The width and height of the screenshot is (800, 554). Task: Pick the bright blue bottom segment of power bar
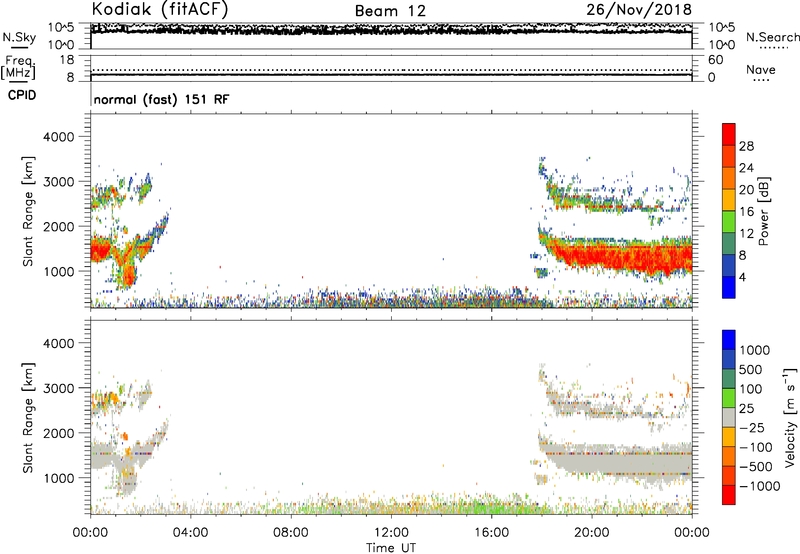[x=729, y=287]
